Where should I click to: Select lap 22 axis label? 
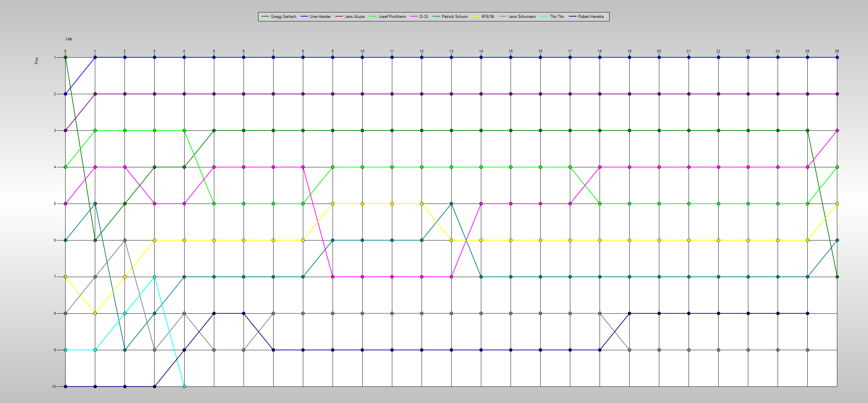tap(718, 51)
